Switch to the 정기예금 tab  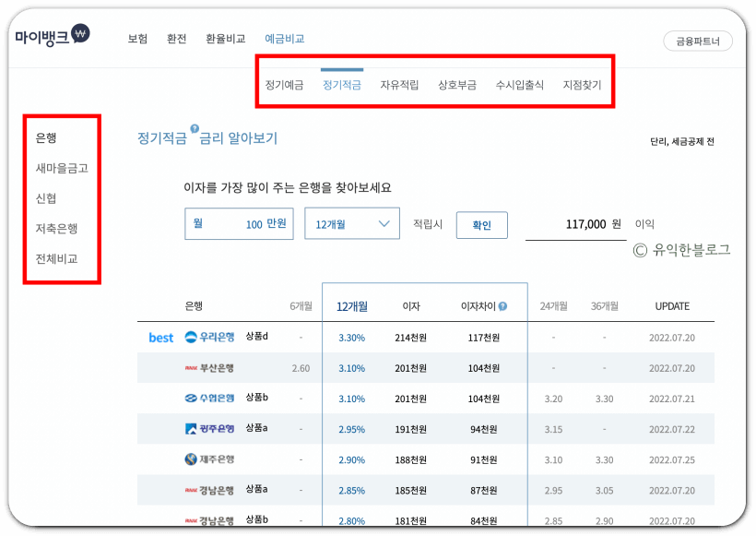(x=285, y=85)
